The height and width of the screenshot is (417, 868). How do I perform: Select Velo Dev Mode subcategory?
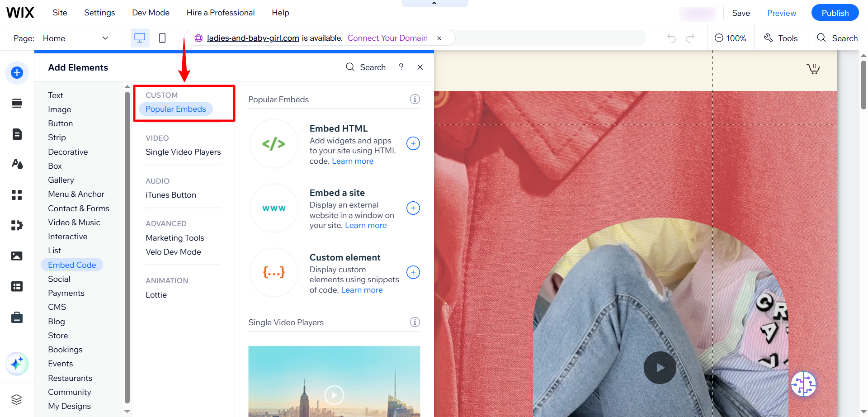pos(173,252)
